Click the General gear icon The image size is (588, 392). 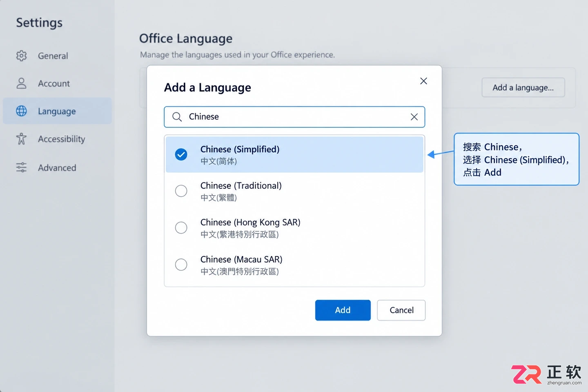[21, 56]
